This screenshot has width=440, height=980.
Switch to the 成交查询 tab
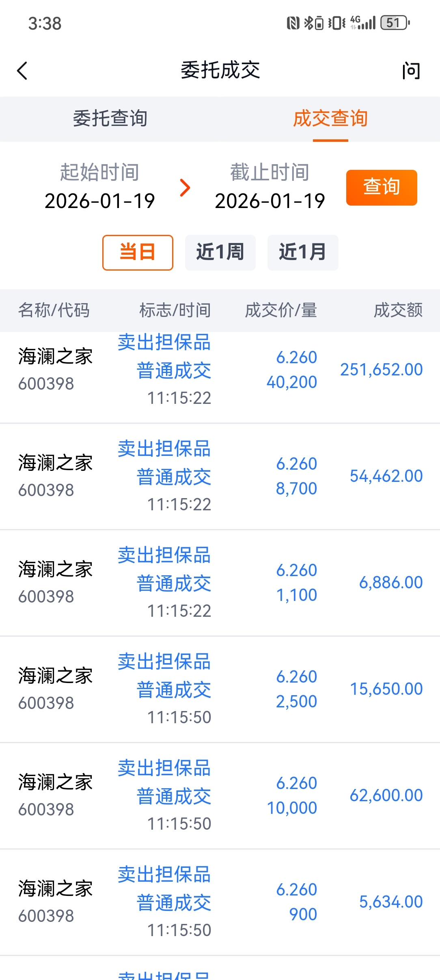coord(330,119)
